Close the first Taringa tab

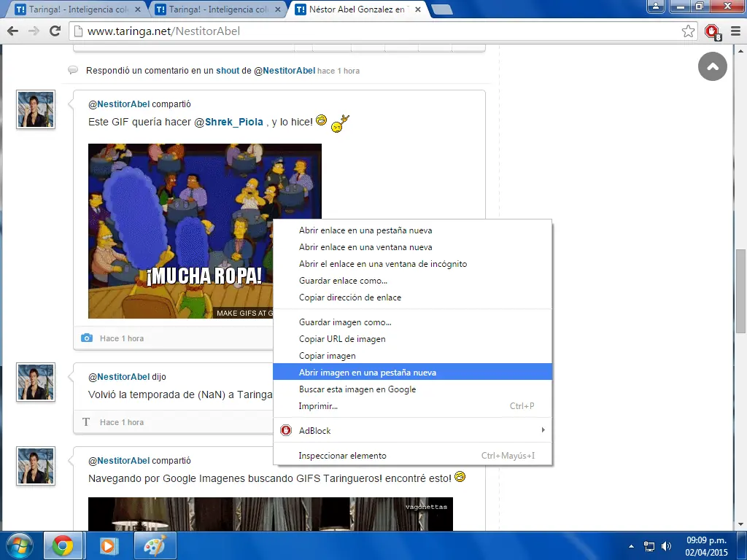click(x=138, y=9)
